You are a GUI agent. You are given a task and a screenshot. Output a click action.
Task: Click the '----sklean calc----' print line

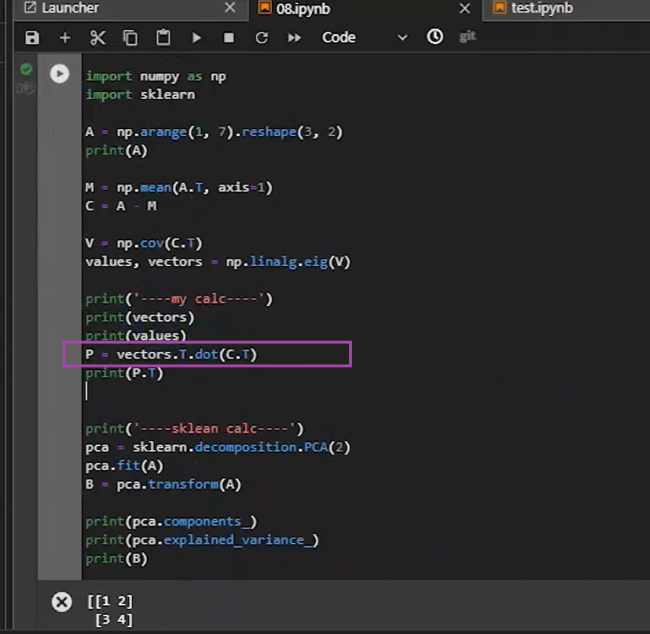194,428
